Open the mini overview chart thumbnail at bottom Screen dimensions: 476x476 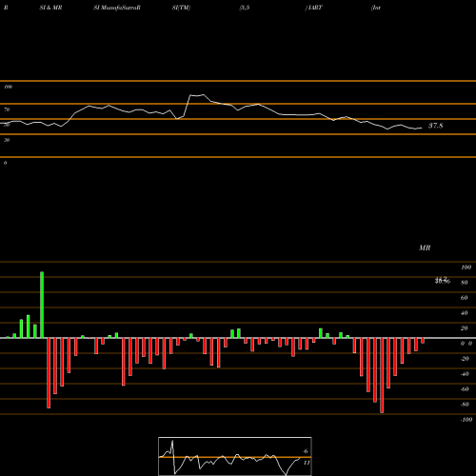(235, 456)
